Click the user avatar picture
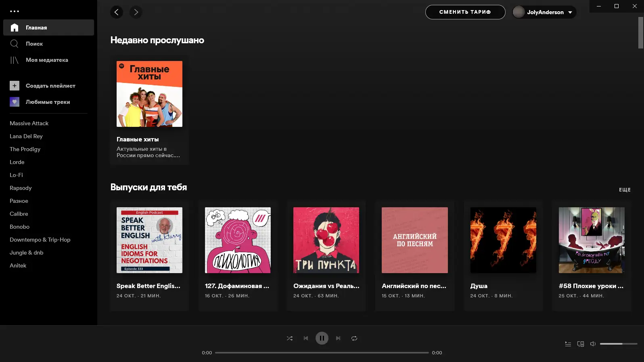Image resolution: width=644 pixels, height=362 pixels. tap(519, 12)
